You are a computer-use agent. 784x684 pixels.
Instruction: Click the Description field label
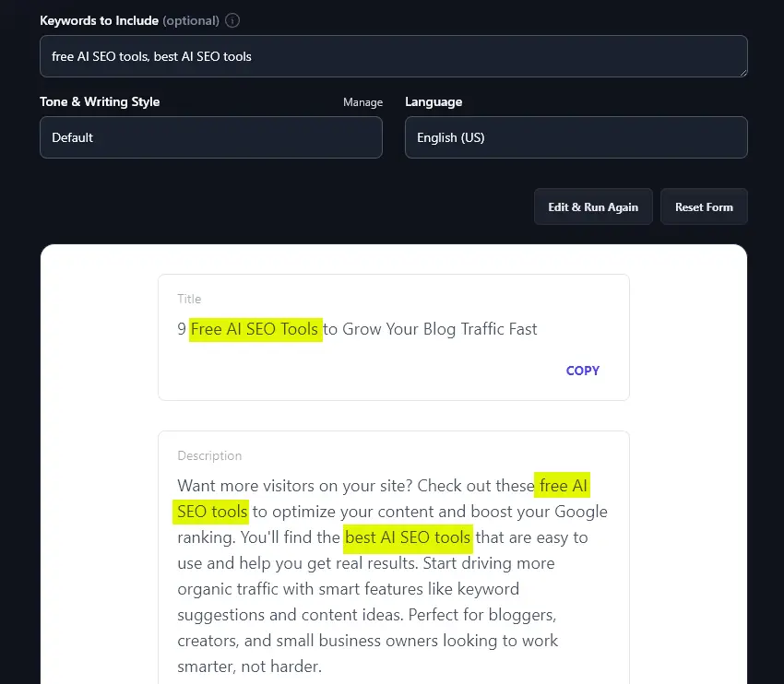pos(209,455)
